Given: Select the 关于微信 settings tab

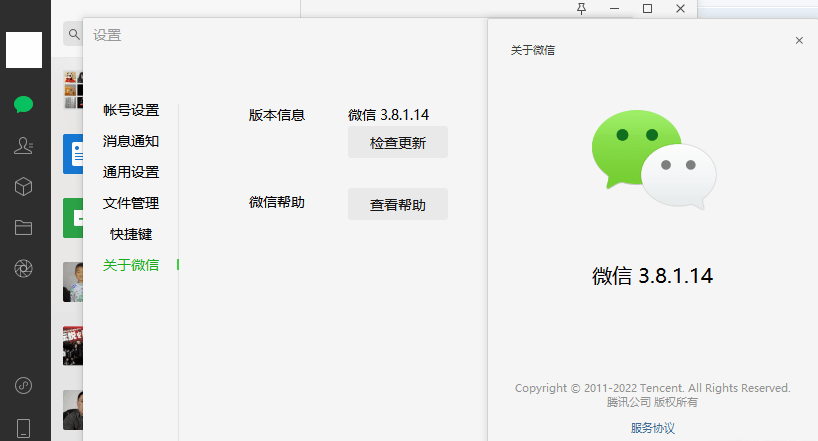Looking at the screenshot, I should pos(131,265).
